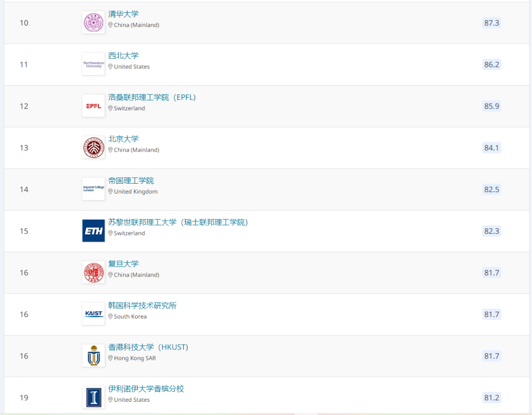Open the 帝国理工学院 link
Image resolution: width=532 pixels, height=415 pixels.
131,181
